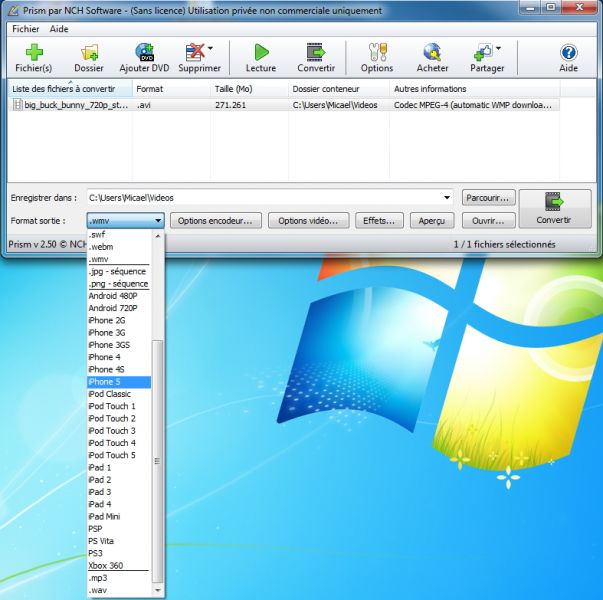This screenshot has width=603, height=600.
Task: Click the Convertir toolbar icon
Action: (x=315, y=52)
